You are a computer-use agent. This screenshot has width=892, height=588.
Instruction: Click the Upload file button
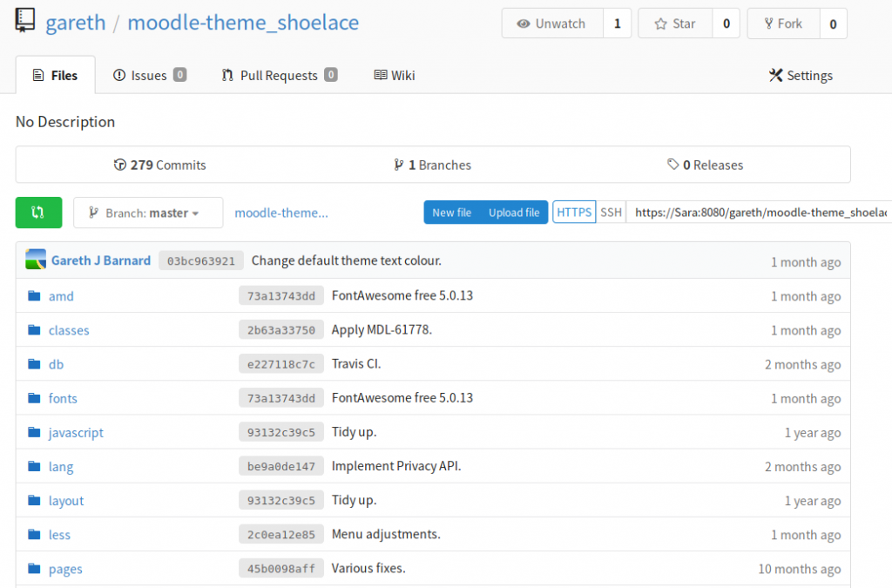[514, 213]
